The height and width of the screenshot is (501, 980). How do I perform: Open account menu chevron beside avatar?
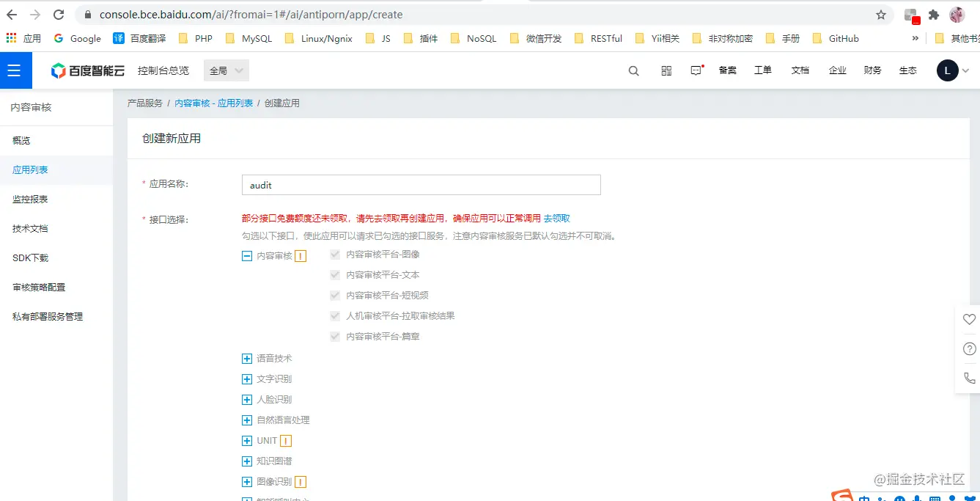coord(966,71)
